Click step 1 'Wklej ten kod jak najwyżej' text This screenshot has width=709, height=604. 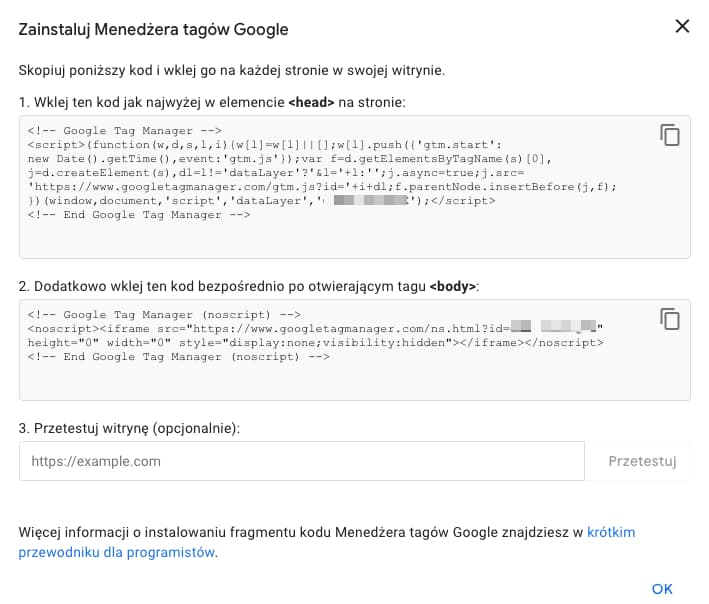click(x=212, y=103)
